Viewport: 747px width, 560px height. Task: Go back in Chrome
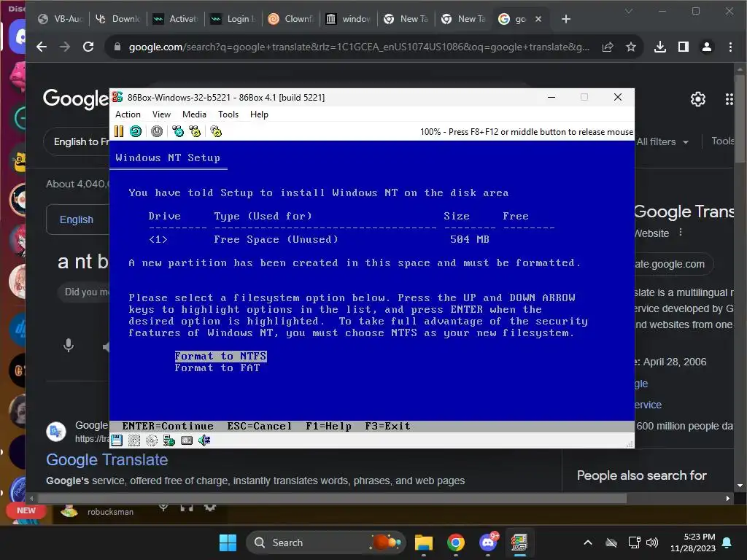tap(42, 47)
